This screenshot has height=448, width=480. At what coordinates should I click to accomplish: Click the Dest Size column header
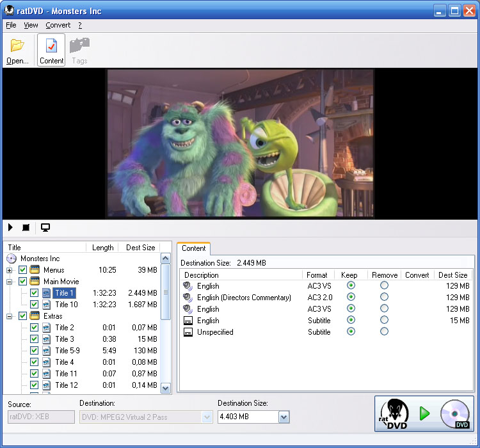pyautogui.click(x=452, y=275)
